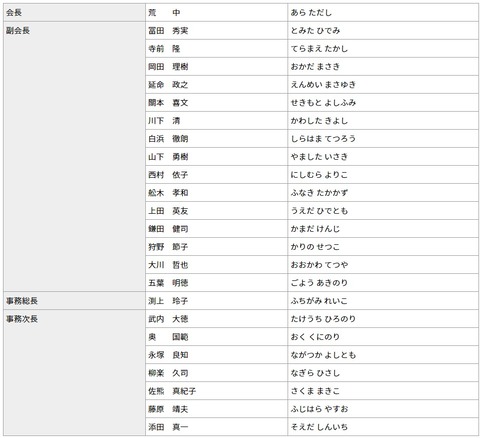Select the 副会長 row header cell
This screenshot has height=438, width=480.
point(75,157)
